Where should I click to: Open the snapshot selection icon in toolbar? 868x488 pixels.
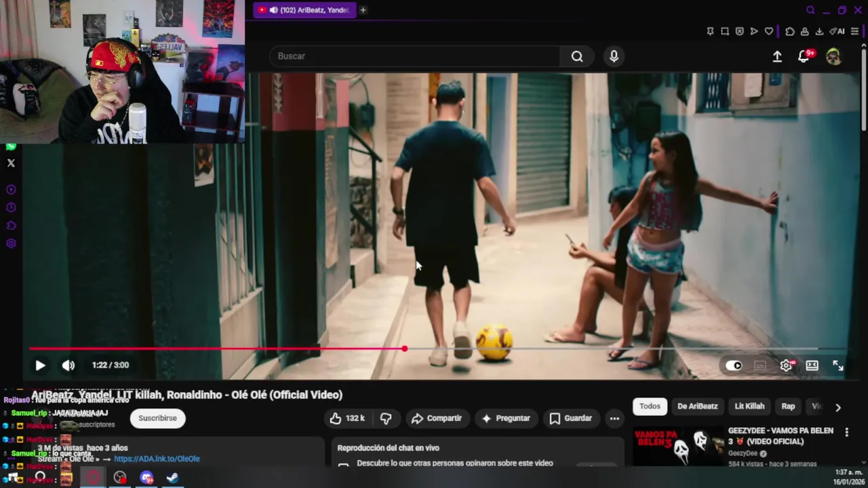pos(725,31)
